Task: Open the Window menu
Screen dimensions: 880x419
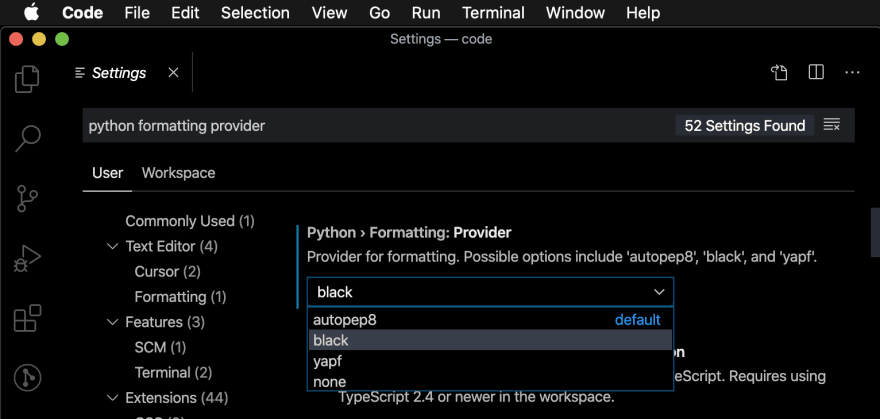Action: [575, 12]
